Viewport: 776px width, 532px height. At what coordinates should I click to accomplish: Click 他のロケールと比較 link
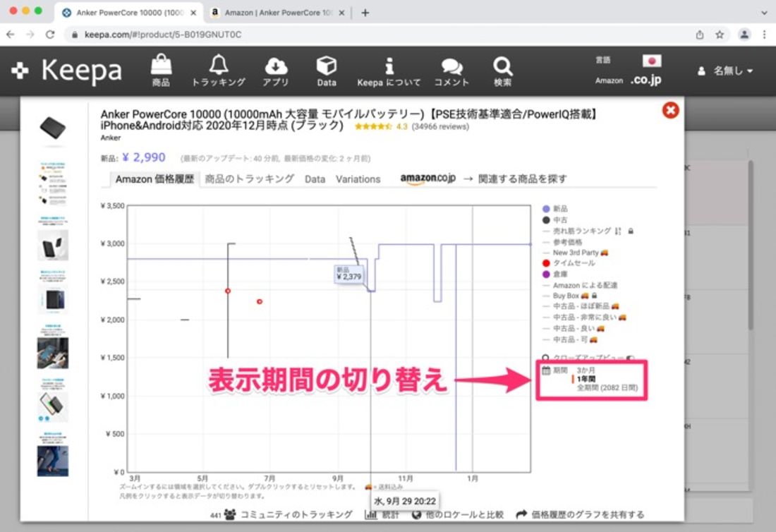click(459, 514)
